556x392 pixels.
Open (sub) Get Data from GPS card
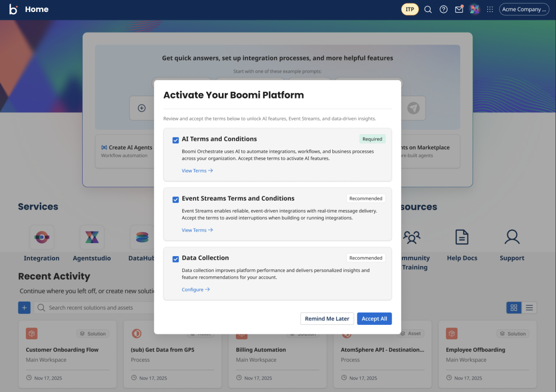click(173, 354)
